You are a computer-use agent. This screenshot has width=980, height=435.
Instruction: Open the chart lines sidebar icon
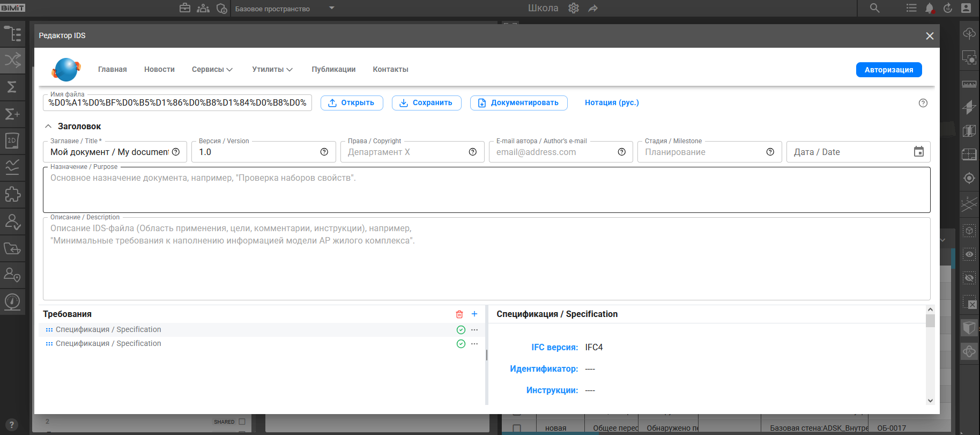pyautogui.click(x=12, y=167)
